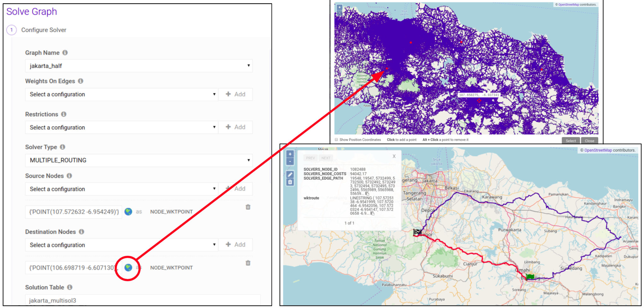Open Restrictions configuration dropdown
644x308 pixels.
coord(122,127)
